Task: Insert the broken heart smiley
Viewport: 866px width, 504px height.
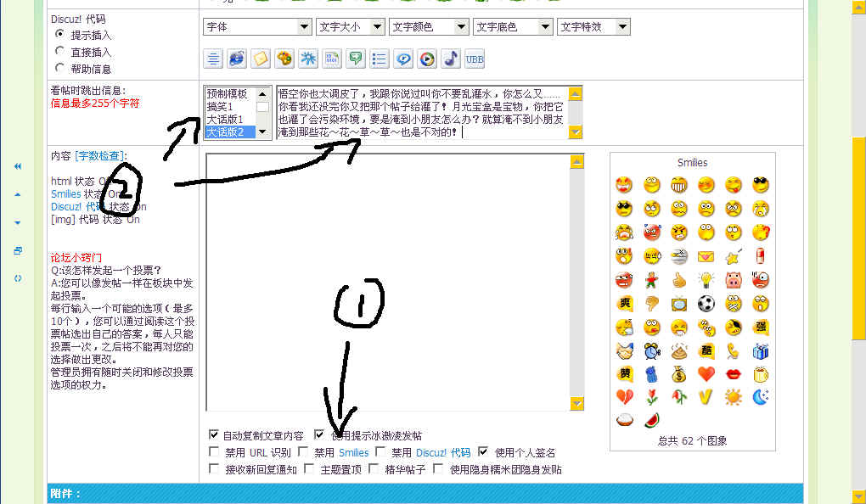Action: pos(624,396)
